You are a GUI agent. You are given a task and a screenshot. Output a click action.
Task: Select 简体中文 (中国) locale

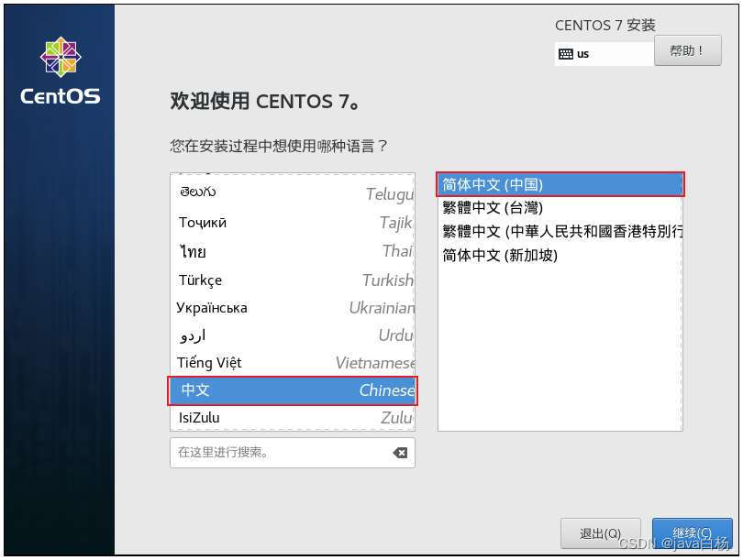(560, 184)
